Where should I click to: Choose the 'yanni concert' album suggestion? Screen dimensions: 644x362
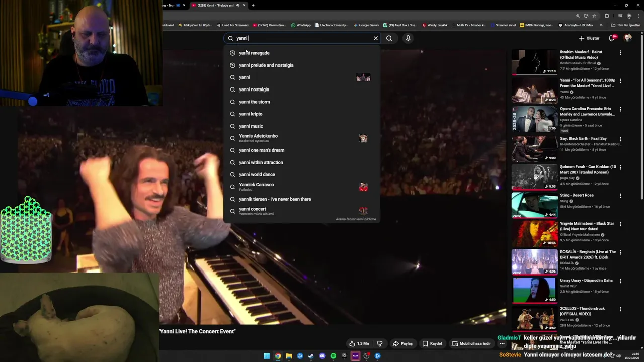(302, 211)
